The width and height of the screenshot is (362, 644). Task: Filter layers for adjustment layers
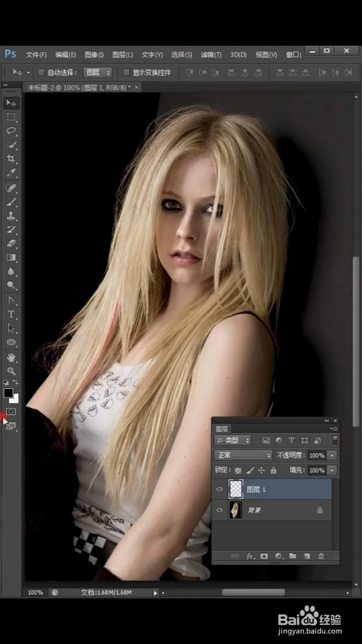coord(279,440)
